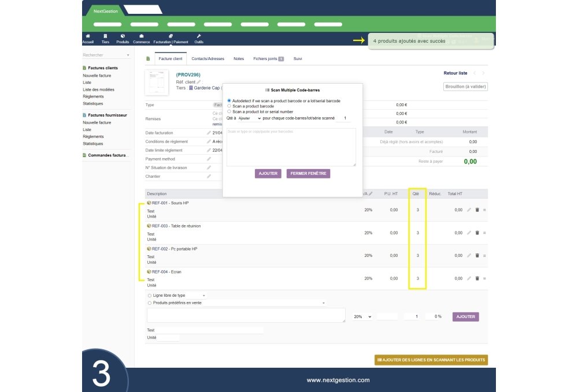Choose 'Ligne libre de type' radio
Image resolution: width=578 pixels, height=392 pixels.
point(150,296)
